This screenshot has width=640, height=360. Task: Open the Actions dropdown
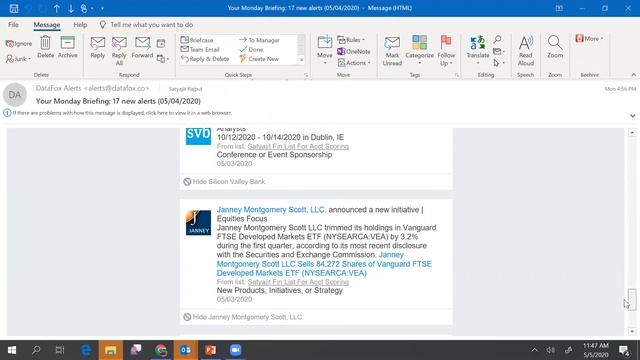(354, 63)
